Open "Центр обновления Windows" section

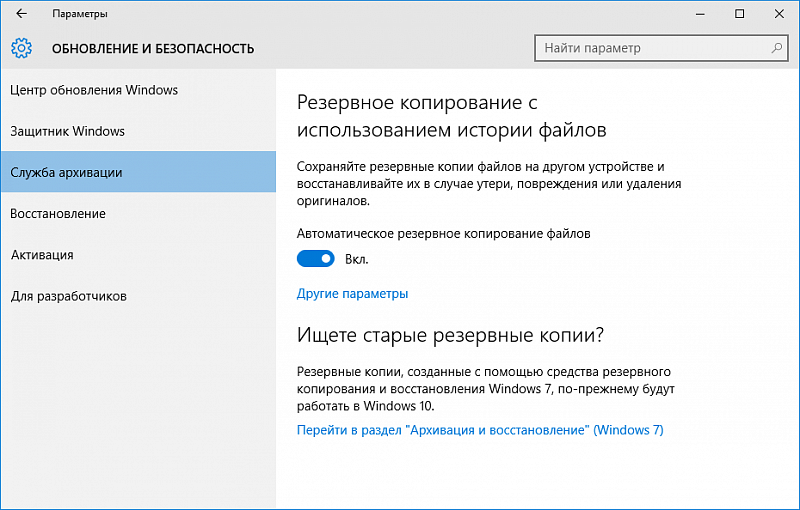(94, 90)
